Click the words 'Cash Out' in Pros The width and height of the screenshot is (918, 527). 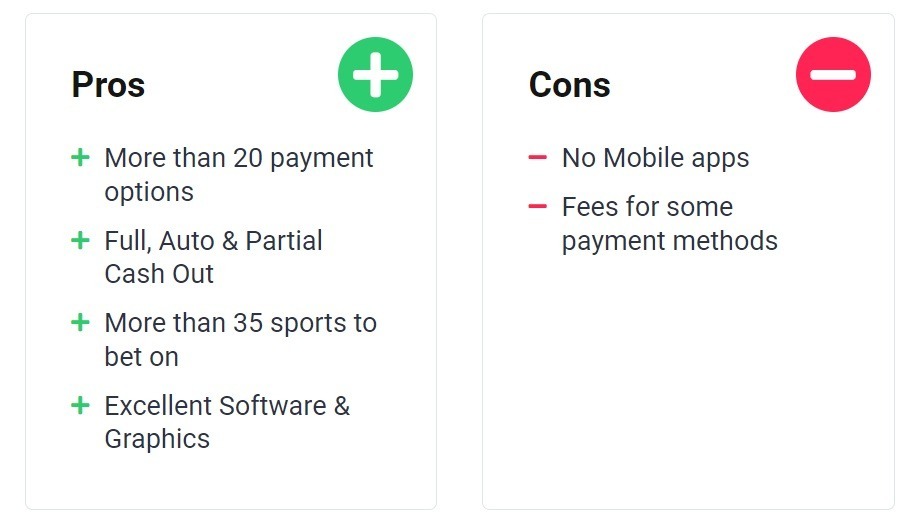[159, 273]
